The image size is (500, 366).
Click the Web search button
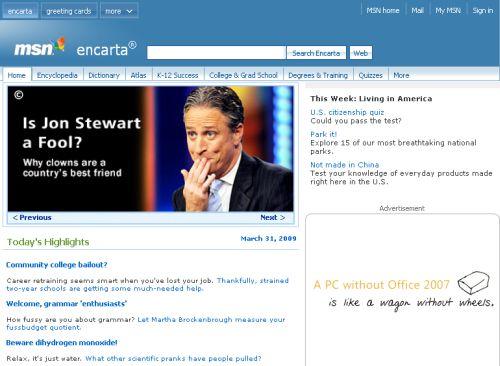[361, 53]
